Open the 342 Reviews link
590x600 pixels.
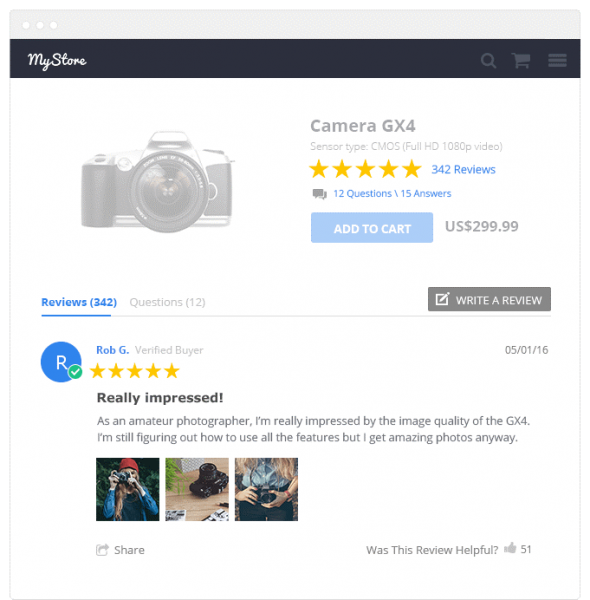click(463, 170)
